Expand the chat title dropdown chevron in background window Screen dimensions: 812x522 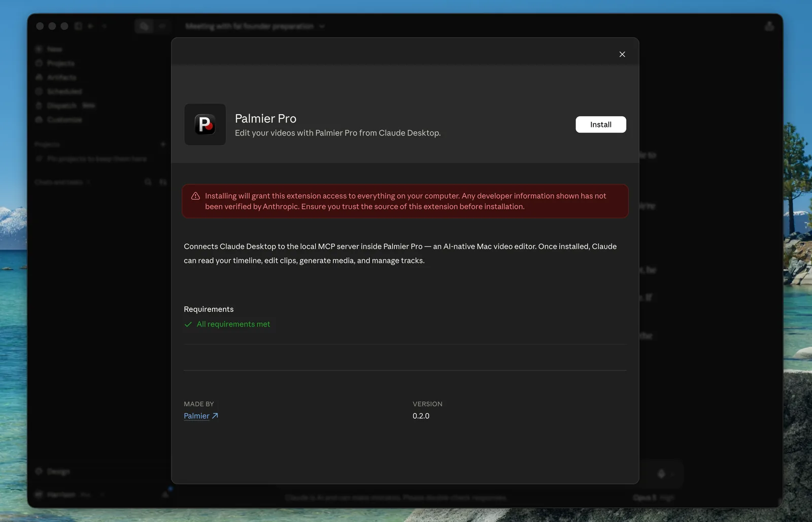[322, 26]
